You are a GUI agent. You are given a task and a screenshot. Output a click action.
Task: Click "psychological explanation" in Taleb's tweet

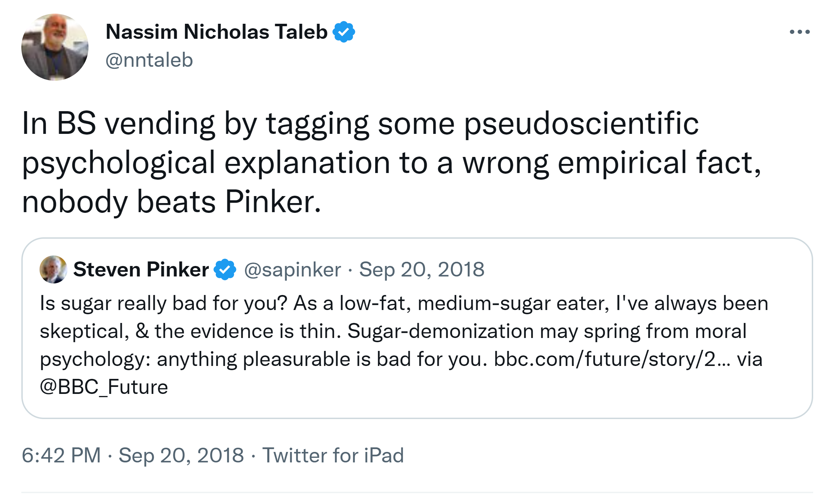tap(206, 163)
